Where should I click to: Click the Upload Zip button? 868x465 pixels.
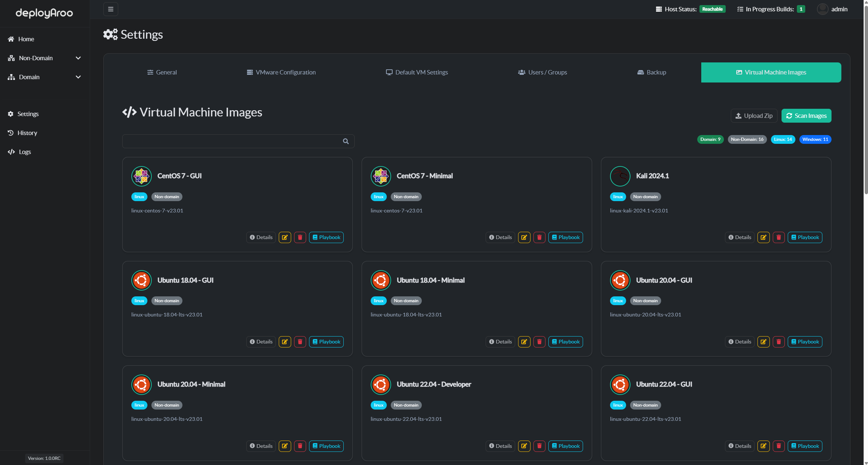[x=754, y=115]
